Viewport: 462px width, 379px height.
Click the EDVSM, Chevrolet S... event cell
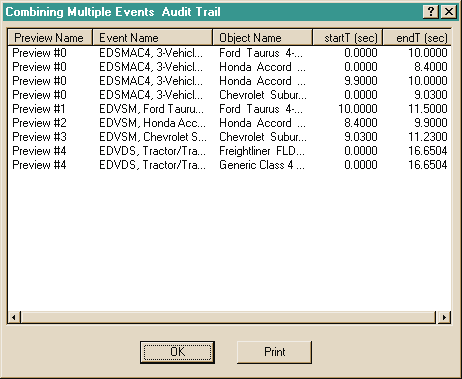pyautogui.click(x=153, y=137)
